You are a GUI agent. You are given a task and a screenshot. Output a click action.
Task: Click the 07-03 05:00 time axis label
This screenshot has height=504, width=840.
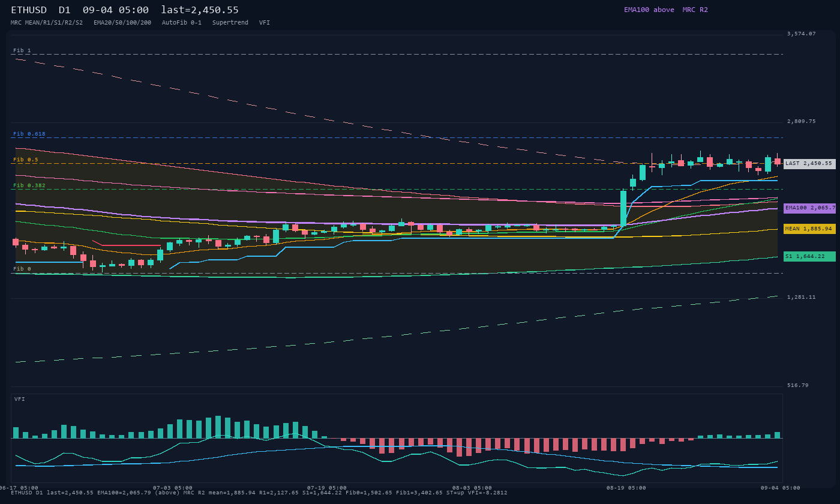[173, 488]
